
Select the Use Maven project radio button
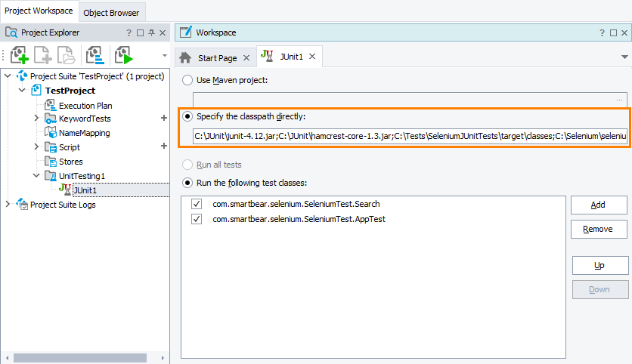coord(187,80)
